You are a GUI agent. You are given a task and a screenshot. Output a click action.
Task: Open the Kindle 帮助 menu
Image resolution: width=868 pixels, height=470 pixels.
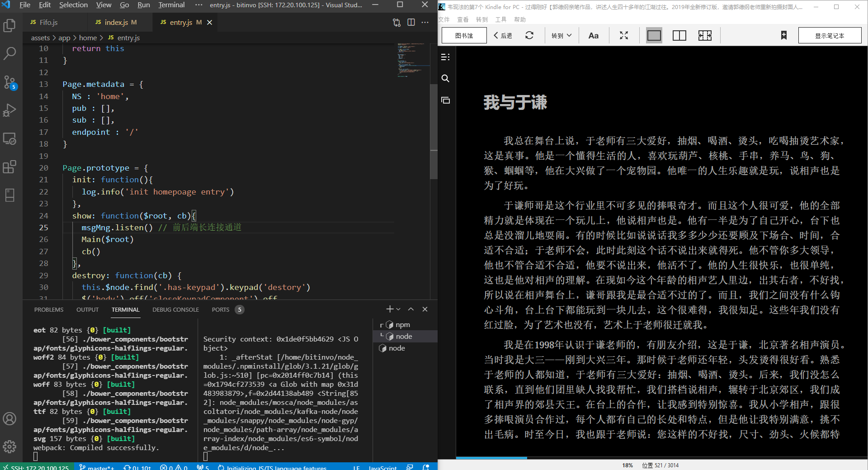520,19
